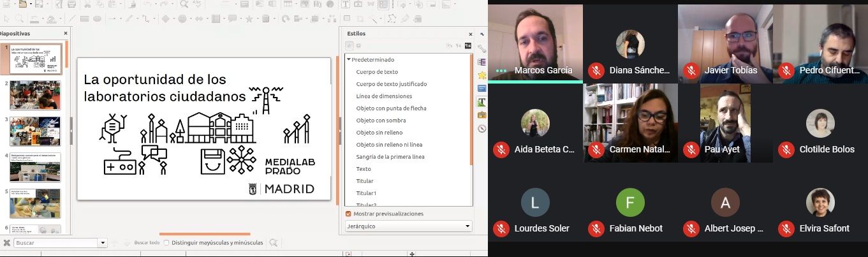
Task: Uncheck Mostrar previsualizaciones checkbox
Action: [x=348, y=214]
